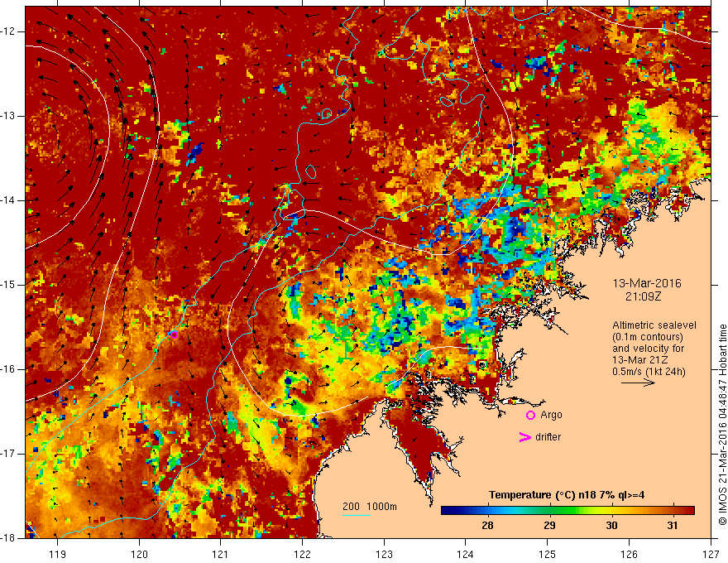Click the IMOS copyright timestamp text
The image size is (728, 563).
pyautogui.click(x=722, y=425)
